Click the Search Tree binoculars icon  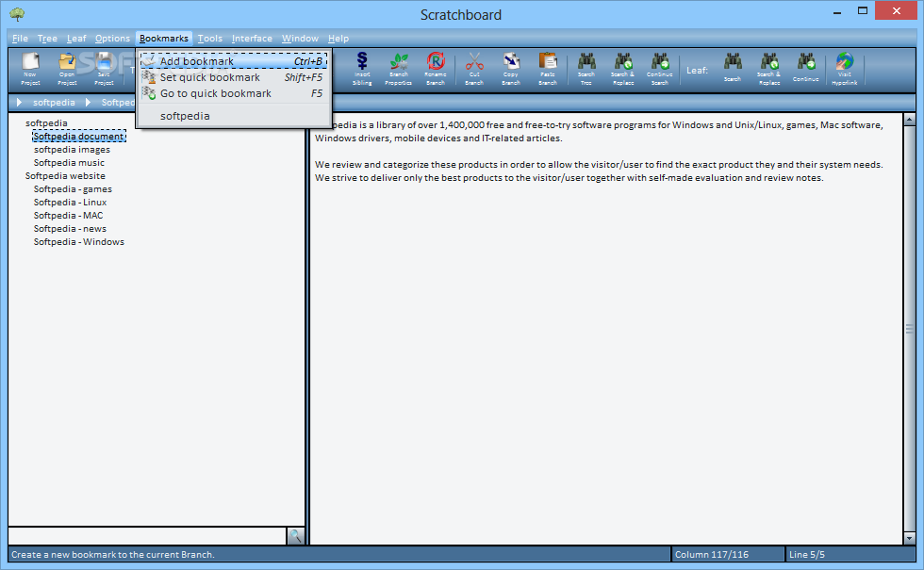coord(586,68)
